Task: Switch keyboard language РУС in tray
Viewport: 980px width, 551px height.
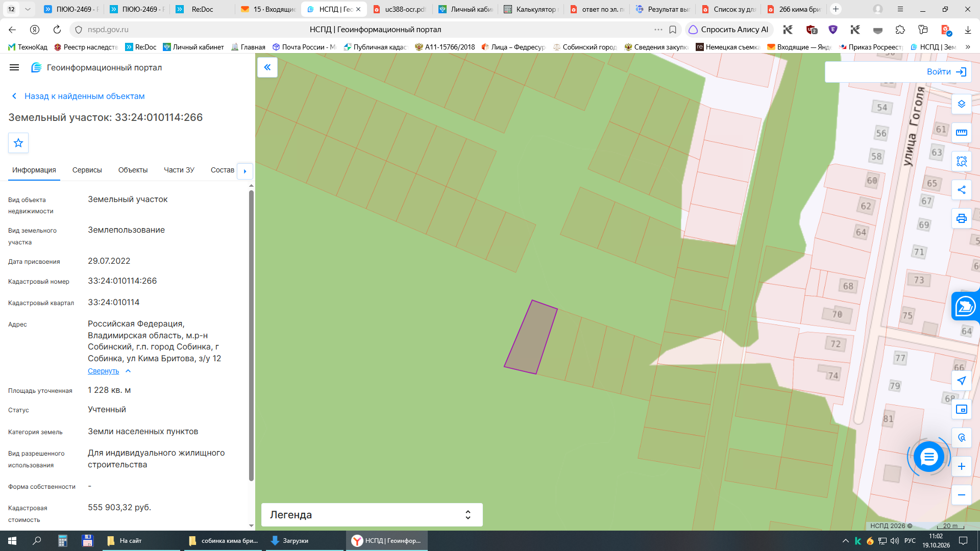Action: click(910, 541)
